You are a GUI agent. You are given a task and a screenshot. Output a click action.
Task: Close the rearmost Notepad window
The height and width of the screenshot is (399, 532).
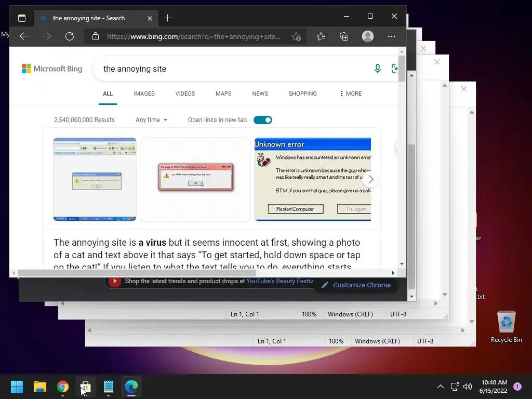coord(464,89)
